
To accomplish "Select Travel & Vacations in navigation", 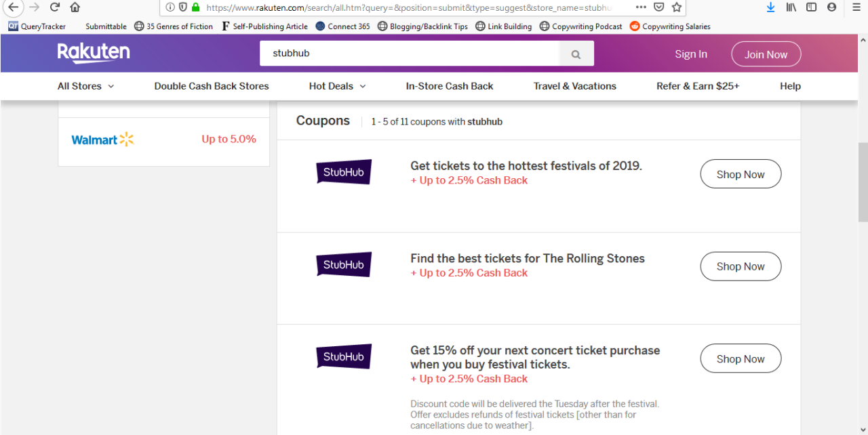I will [x=575, y=86].
